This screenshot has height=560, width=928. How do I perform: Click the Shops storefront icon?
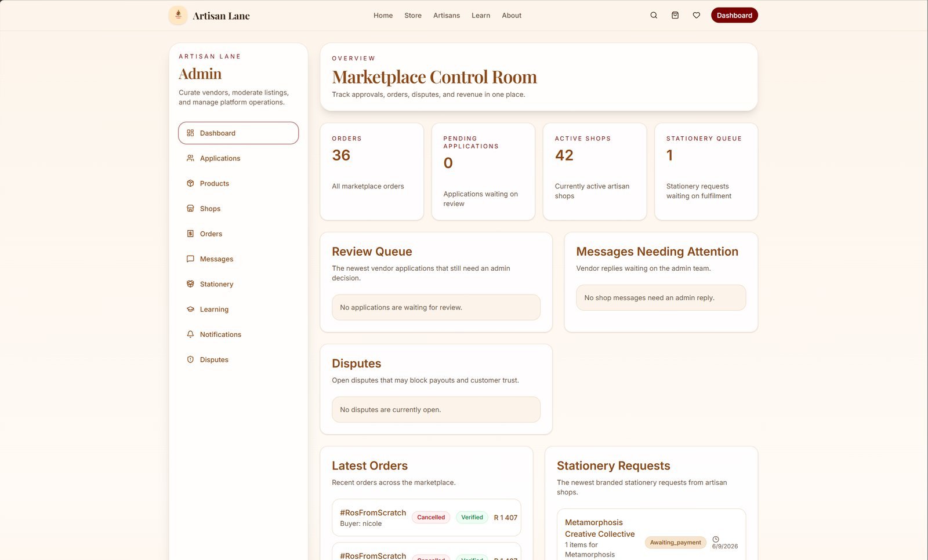pyautogui.click(x=190, y=208)
